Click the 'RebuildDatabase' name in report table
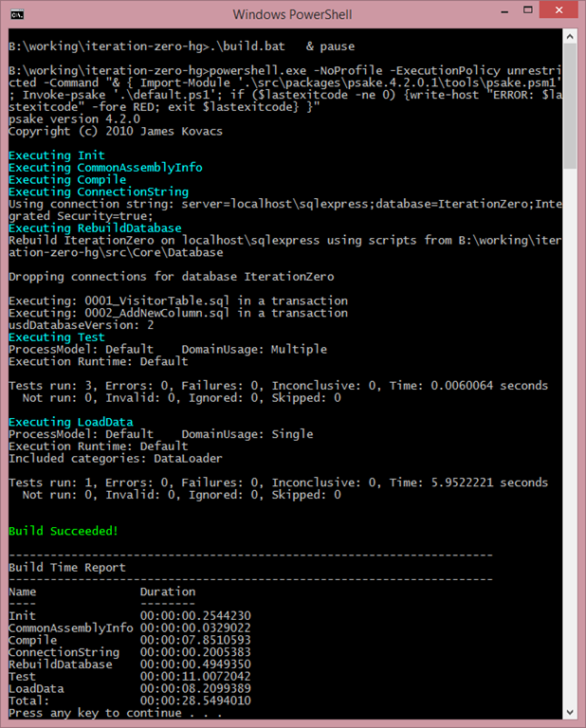The height and width of the screenshot is (728, 586). (x=61, y=664)
